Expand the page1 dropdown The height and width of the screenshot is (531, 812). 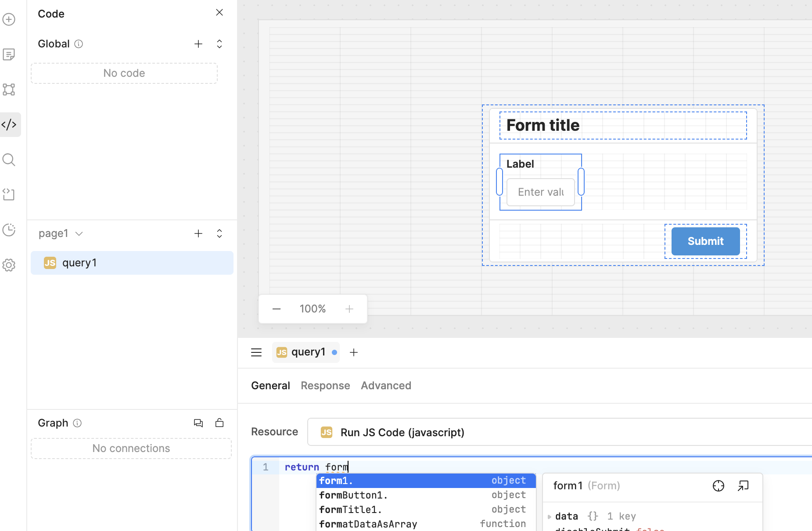point(61,233)
